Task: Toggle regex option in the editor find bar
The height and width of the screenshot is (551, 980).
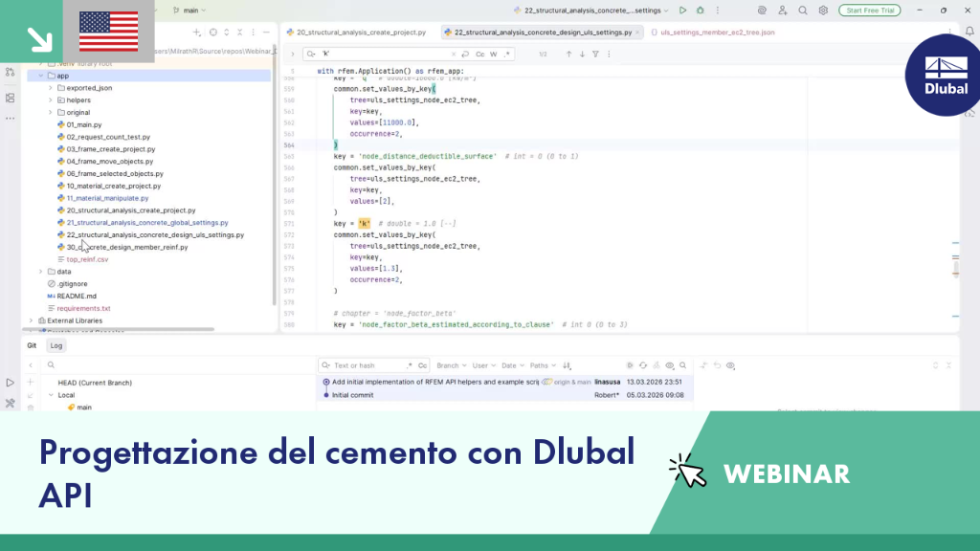Action: [507, 55]
